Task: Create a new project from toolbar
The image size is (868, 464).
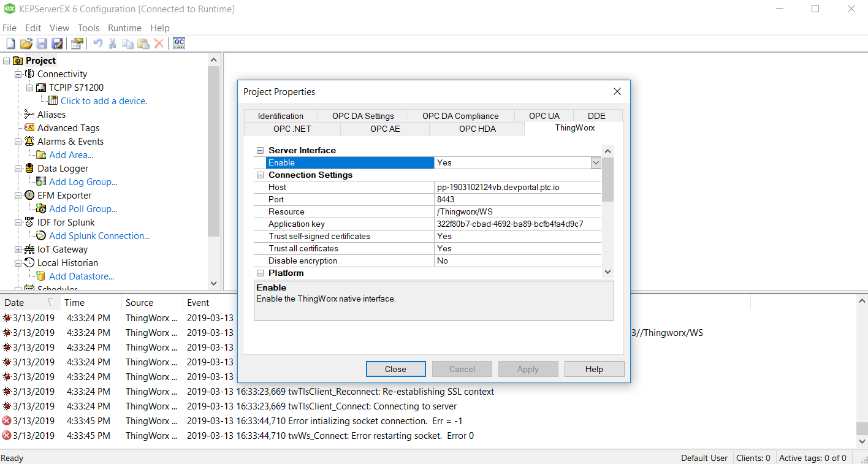Action: coord(10,44)
